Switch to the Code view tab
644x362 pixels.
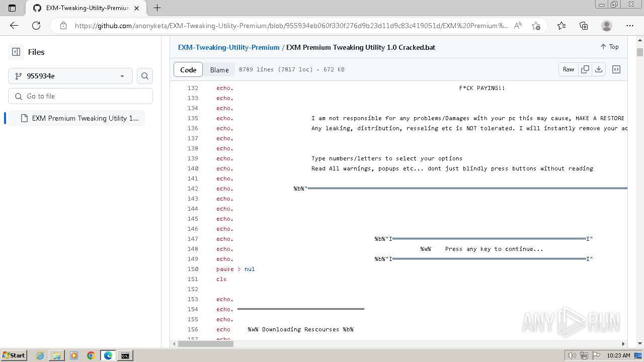[x=188, y=69]
